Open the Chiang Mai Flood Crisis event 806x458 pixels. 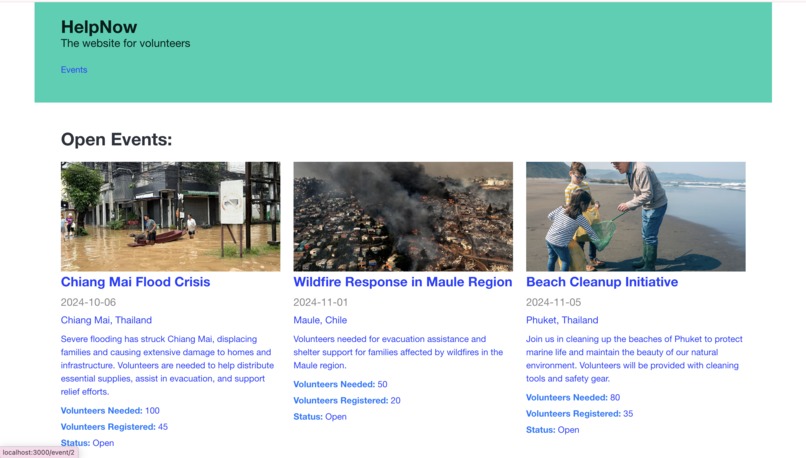pyautogui.click(x=135, y=282)
